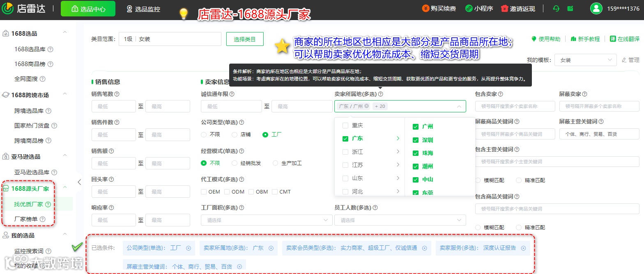This screenshot has width=644, height=274.
Task: Open the 购买续费 link
Action: (x=439, y=9)
